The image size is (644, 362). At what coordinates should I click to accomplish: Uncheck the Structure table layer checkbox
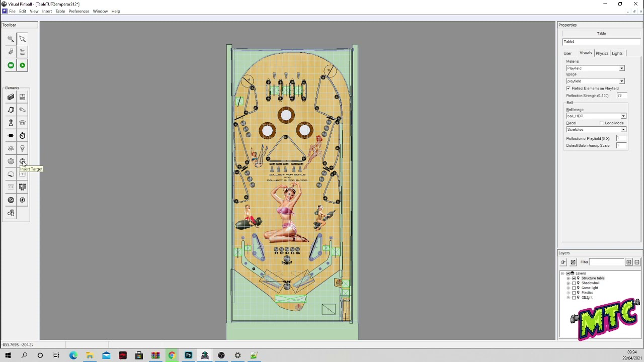574,278
